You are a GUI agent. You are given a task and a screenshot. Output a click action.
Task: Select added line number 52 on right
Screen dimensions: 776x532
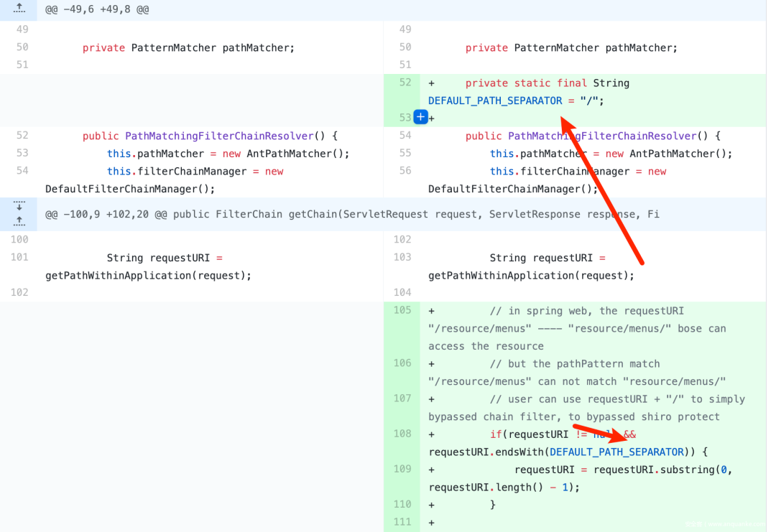tap(405, 83)
